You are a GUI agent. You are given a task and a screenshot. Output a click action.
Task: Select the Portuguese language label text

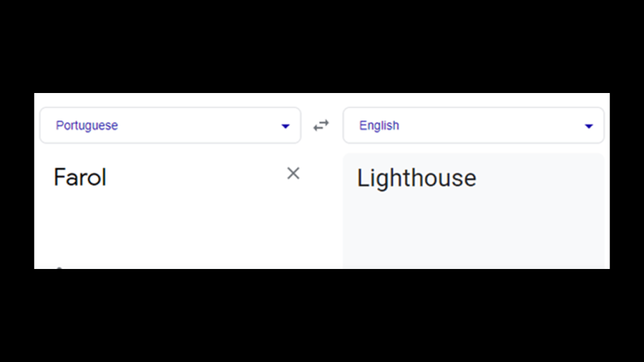pyautogui.click(x=87, y=126)
